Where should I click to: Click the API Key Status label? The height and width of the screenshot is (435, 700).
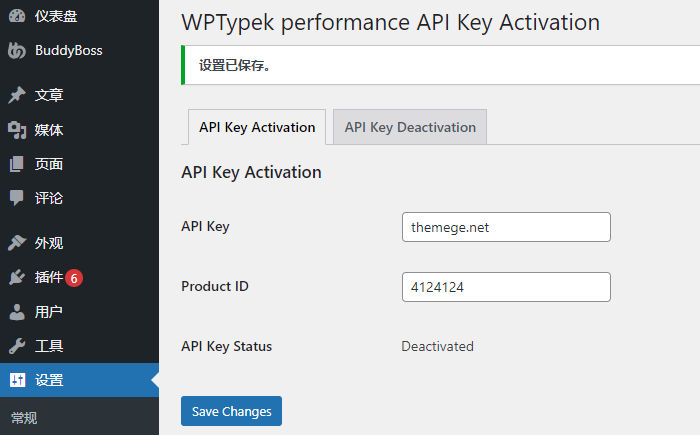(226, 346)
